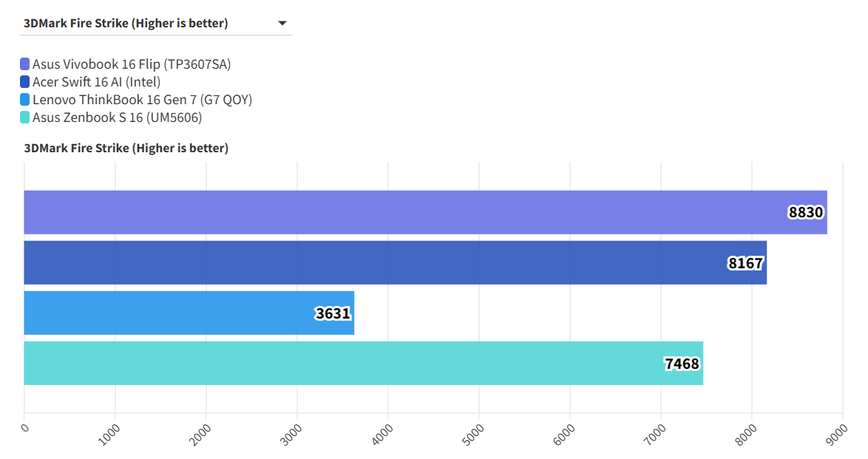The width and height of the screenshot is (868, 459).
Task: Click the 8830 score value label
Action: pyautogui.click(x=806, y=213)
